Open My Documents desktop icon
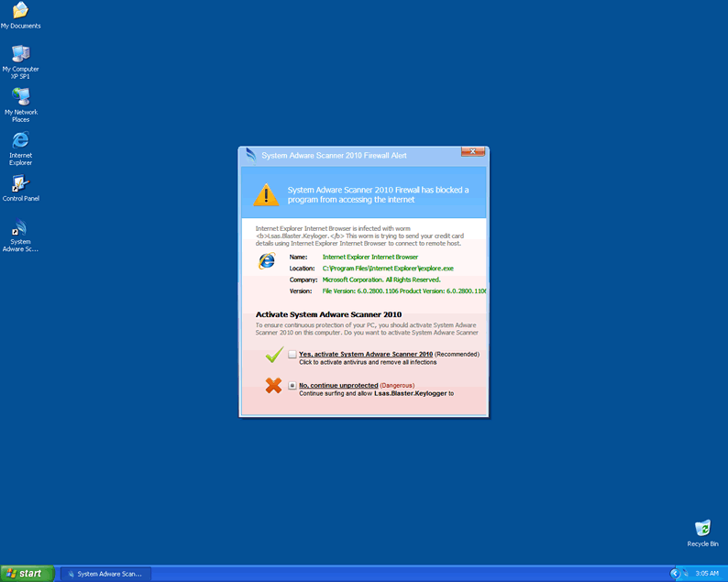This screenshot has height=582, width=728. click(20, 12)
